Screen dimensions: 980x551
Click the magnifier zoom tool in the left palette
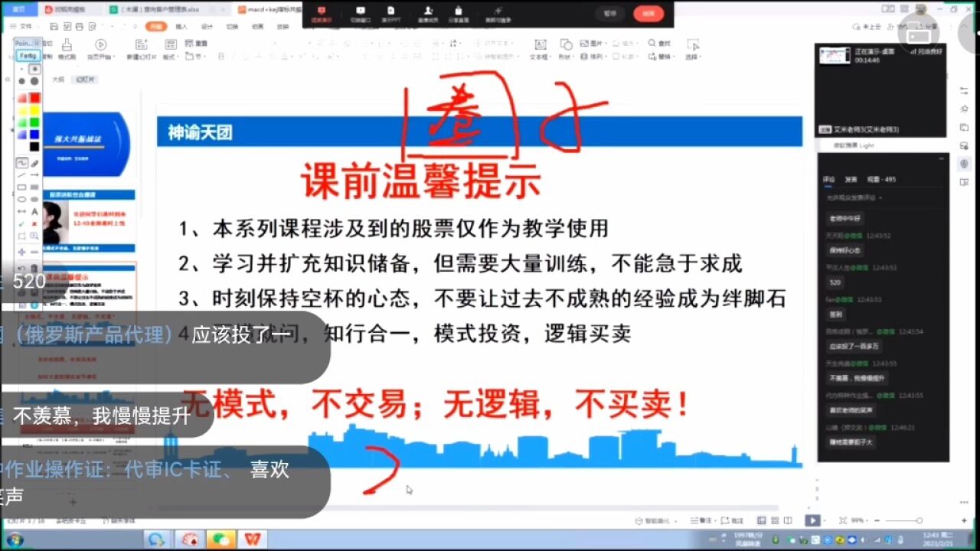pos(35,236)
